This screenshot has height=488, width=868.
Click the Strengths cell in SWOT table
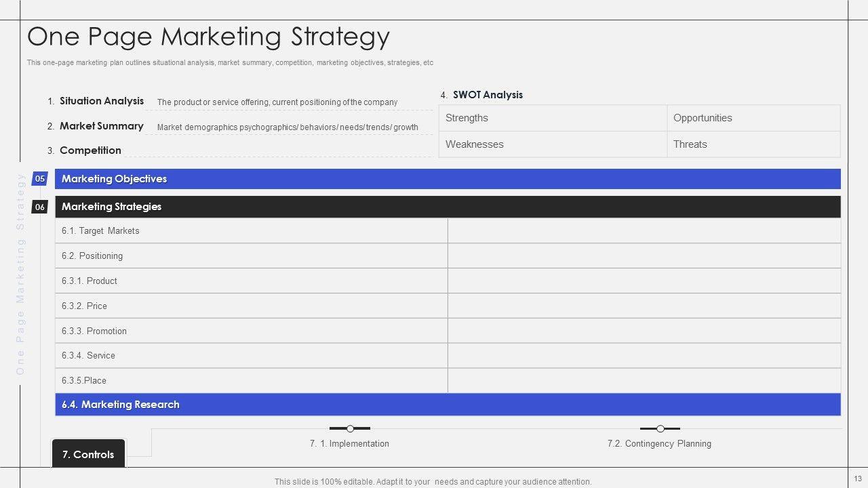(553, 118)
